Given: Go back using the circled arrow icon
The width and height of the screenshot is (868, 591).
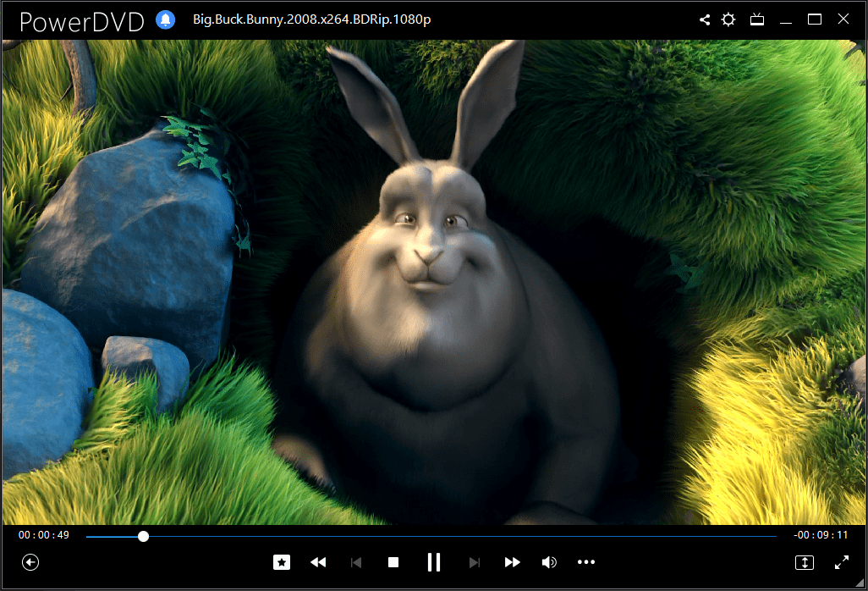Looking at the screenshot, I should point(30,562).
